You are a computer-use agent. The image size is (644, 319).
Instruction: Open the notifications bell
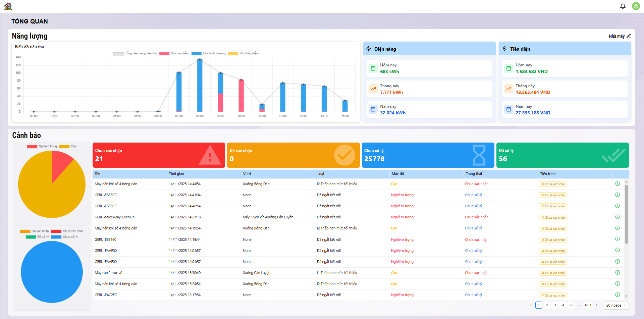click(623, 6)
